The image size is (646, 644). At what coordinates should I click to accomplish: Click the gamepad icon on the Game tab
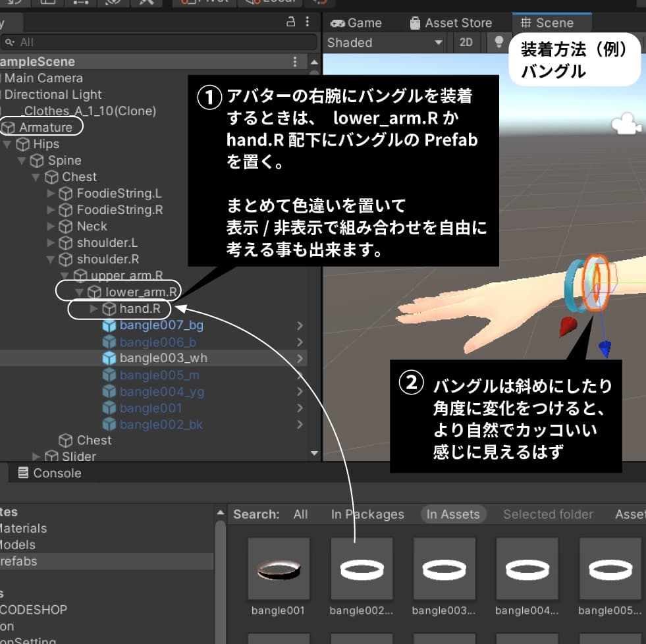(x=338, y=22)
